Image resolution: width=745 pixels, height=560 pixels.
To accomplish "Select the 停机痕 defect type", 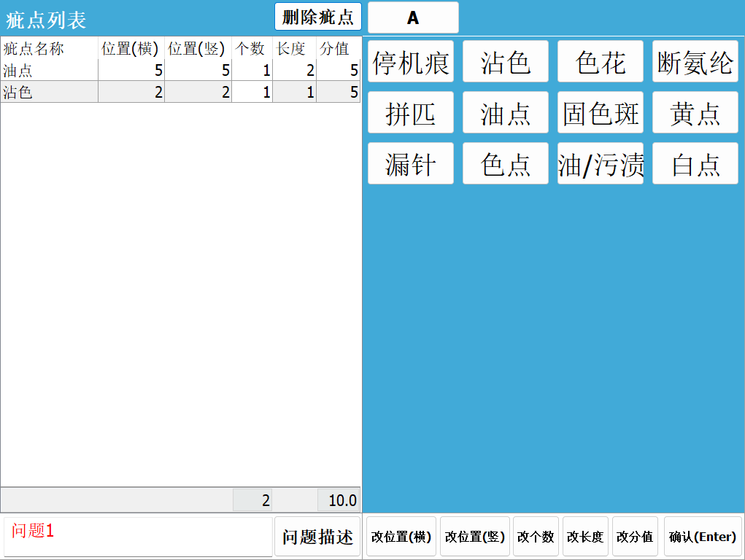I will pos(411,61).
